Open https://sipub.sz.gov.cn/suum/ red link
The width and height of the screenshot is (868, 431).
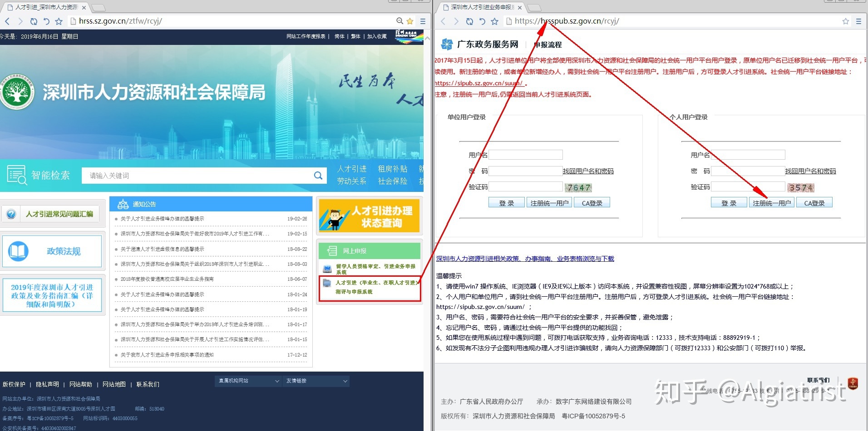click(479, 83)
